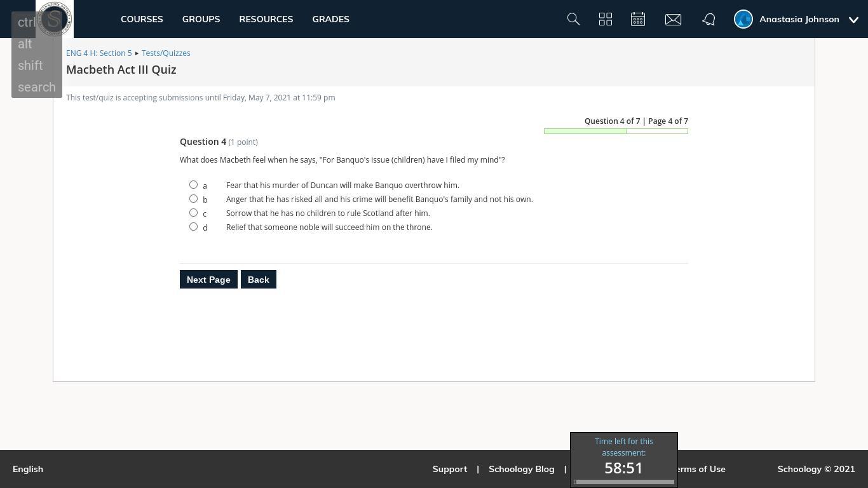Open the messages envelope icon
This screenshot has width=868, height=488.
pyautogui.click(x=673, y=19)
